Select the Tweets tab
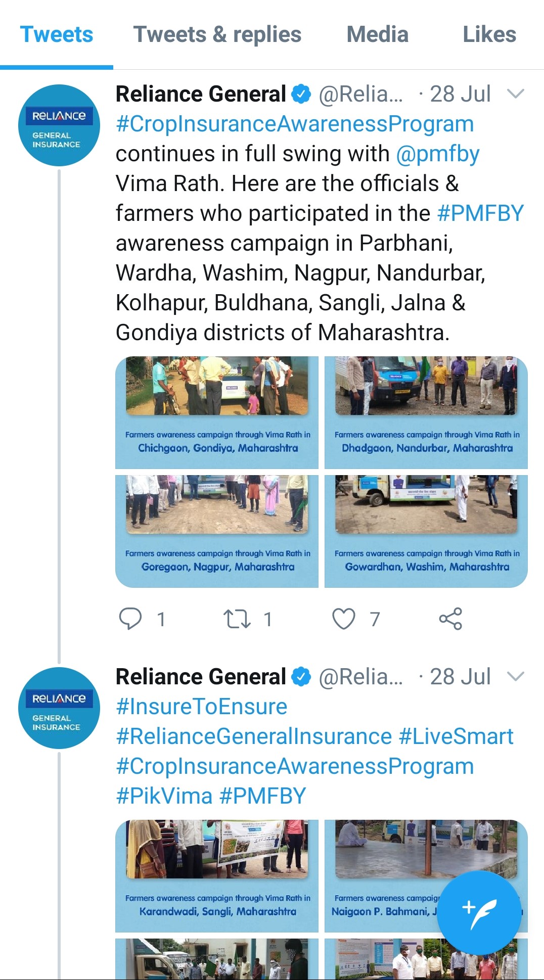Viewport: 544px width, 980px height. (57, 35)
